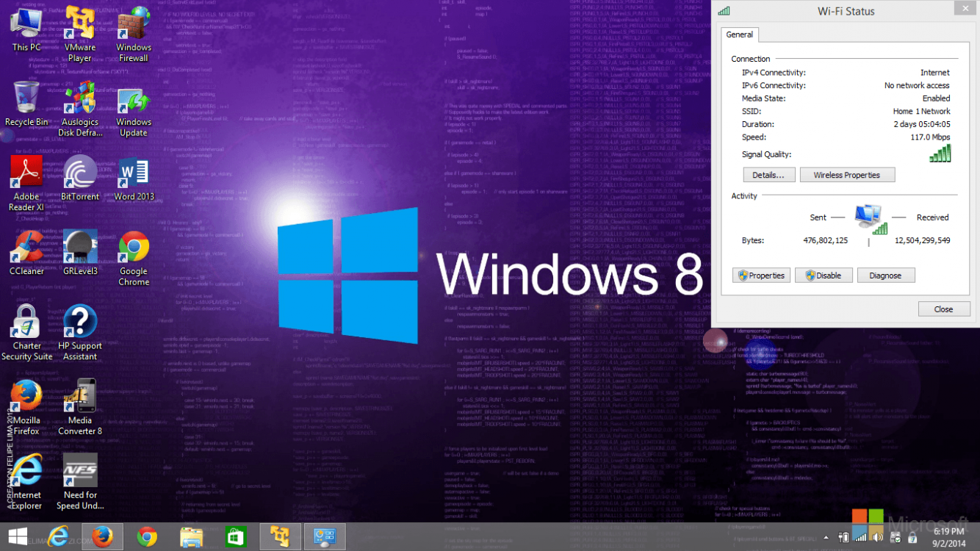
Task: Switch to the Network Connections taskbar item
Action: point(324,537)
